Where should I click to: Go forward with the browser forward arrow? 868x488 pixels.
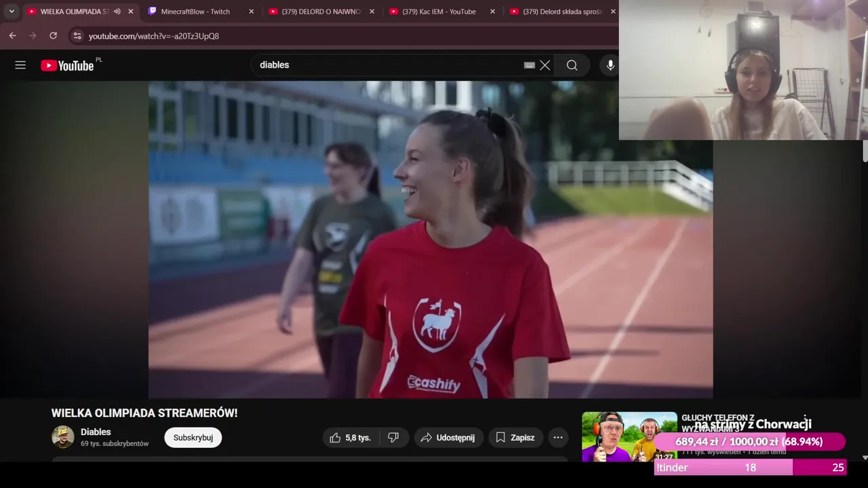(33, 36)
